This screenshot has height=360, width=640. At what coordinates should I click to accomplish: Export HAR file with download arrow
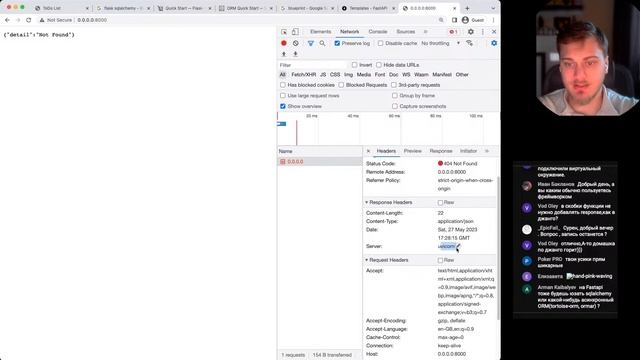point(295,54)
